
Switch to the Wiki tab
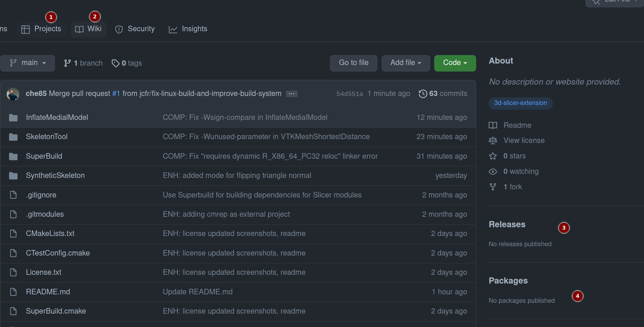[89, 29]
